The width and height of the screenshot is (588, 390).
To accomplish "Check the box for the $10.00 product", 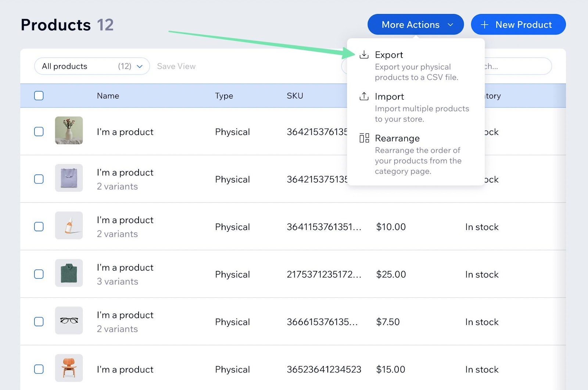I will click(x=39, y=227).
